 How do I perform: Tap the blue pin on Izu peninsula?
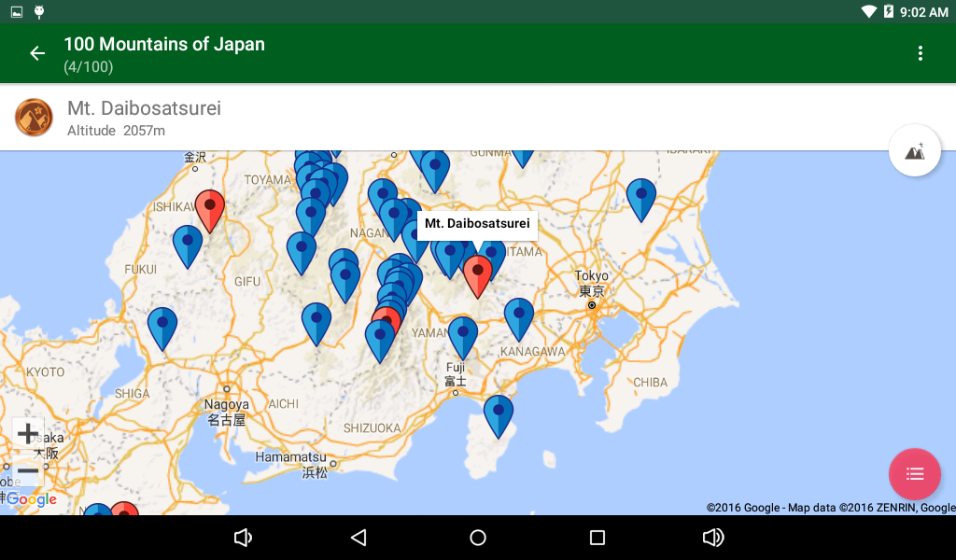(499, 415)
